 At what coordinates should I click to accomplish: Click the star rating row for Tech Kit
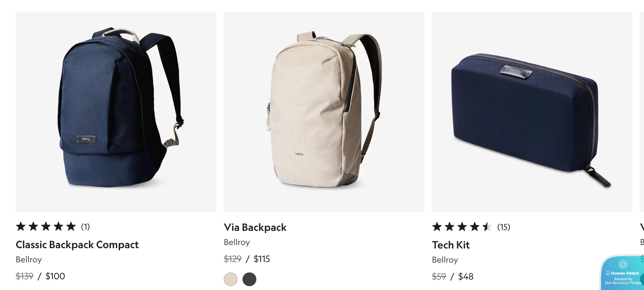click(461, 227)
